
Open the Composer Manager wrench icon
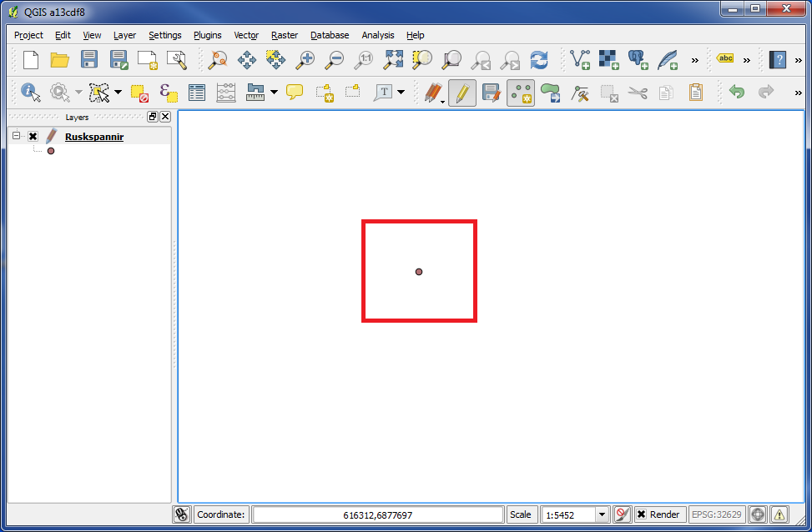[x=177, y=60]
